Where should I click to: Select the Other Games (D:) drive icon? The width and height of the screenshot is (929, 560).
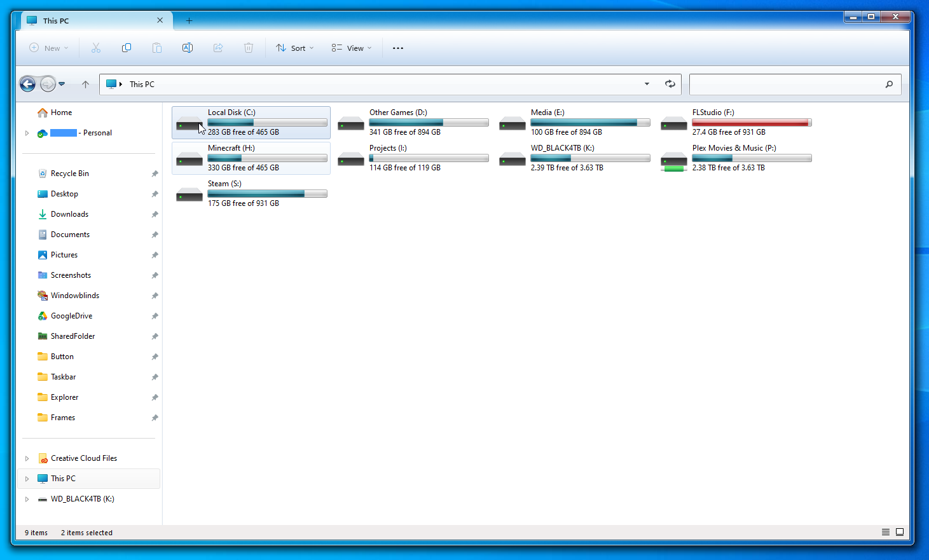[351, 124]
